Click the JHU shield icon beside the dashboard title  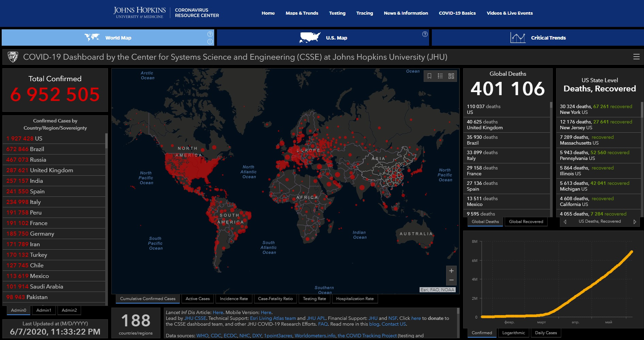pyautogui.click(x=13, y=57)
